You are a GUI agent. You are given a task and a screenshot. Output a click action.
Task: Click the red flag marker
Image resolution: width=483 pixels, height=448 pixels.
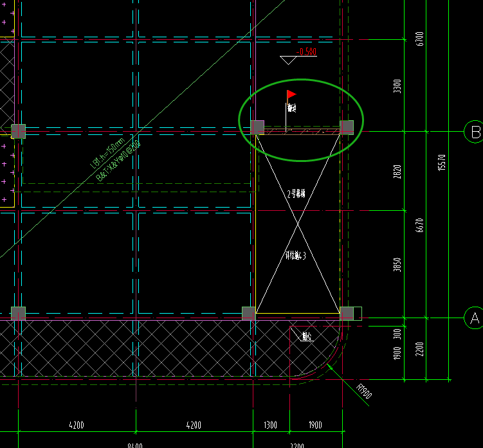click(291, 94)
